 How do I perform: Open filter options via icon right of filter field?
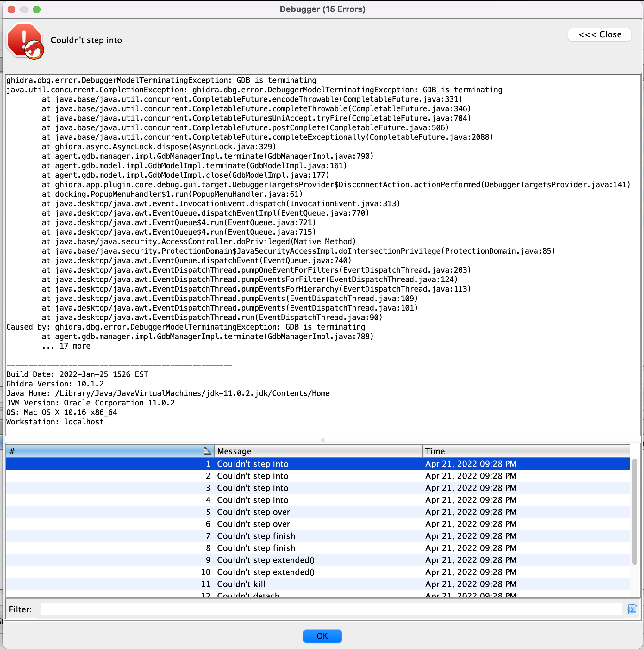[633, 609]
